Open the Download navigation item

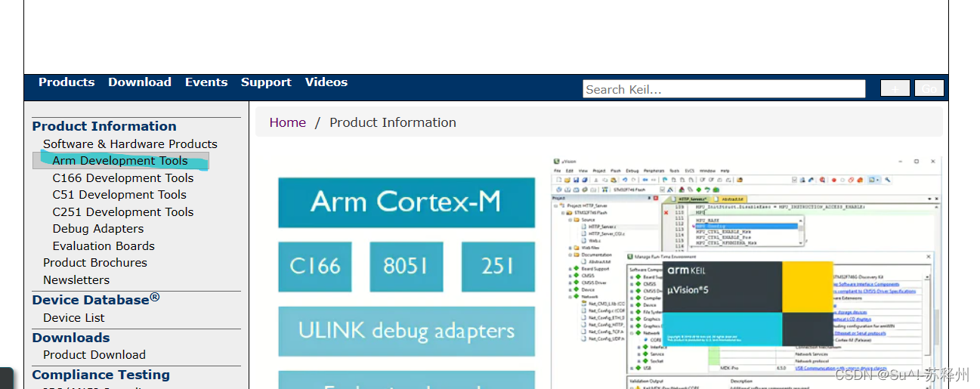coord(140,82)
